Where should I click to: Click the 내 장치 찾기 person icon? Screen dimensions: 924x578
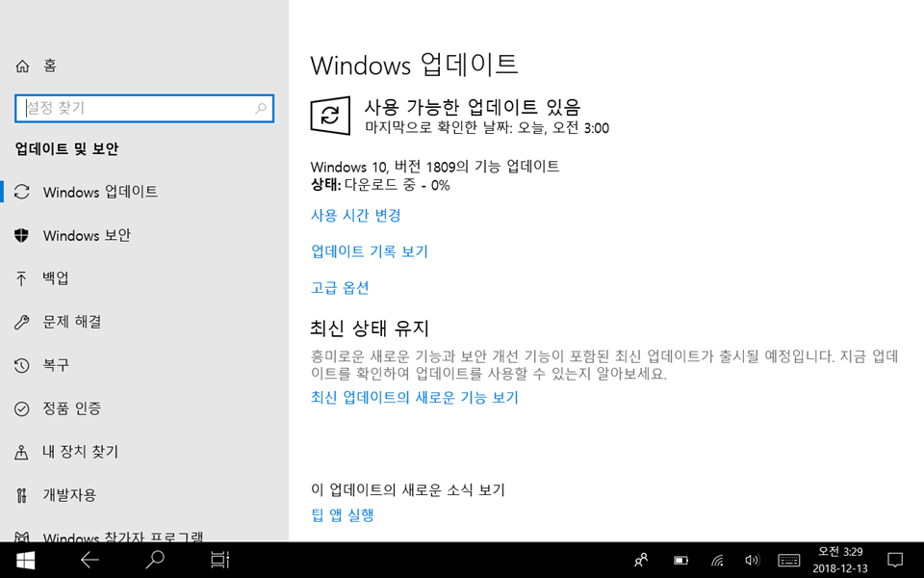22,453
